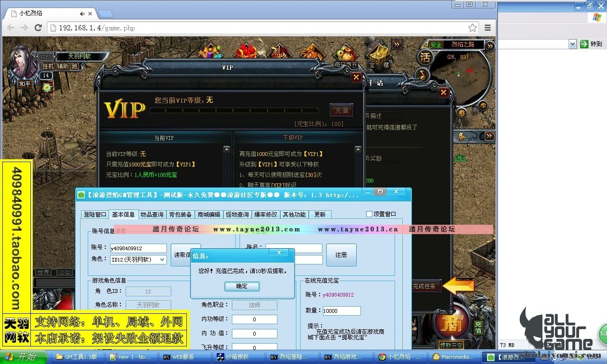Click the Chrome bookmark star icon

pos(472,28)
